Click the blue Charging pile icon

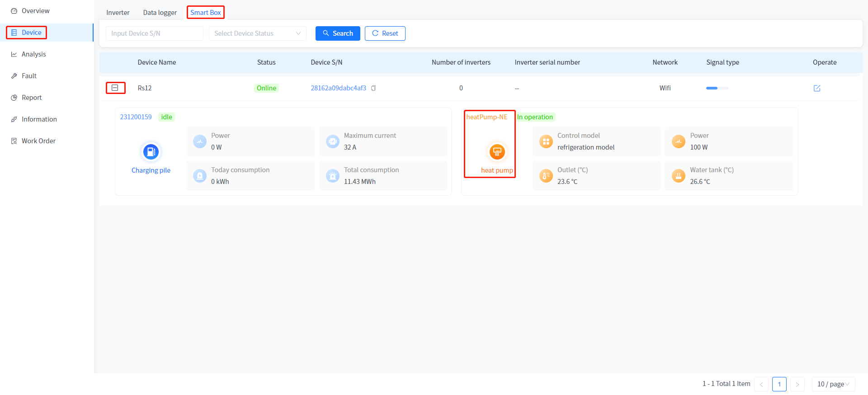point(151,152)
